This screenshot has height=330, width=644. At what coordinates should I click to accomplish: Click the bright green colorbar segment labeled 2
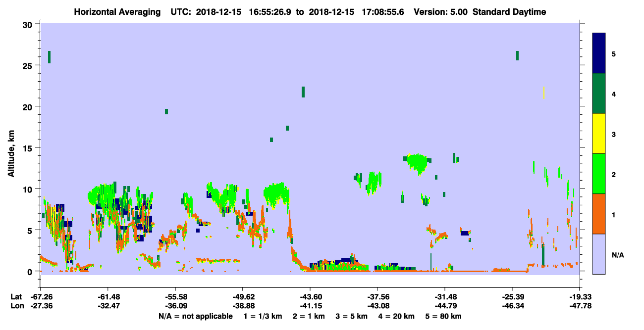(x=599, y=174)
